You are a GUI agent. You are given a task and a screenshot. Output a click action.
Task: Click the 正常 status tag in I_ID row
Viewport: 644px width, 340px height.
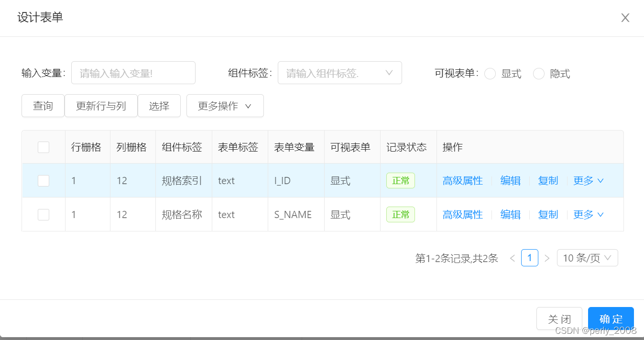pos(401,180)
